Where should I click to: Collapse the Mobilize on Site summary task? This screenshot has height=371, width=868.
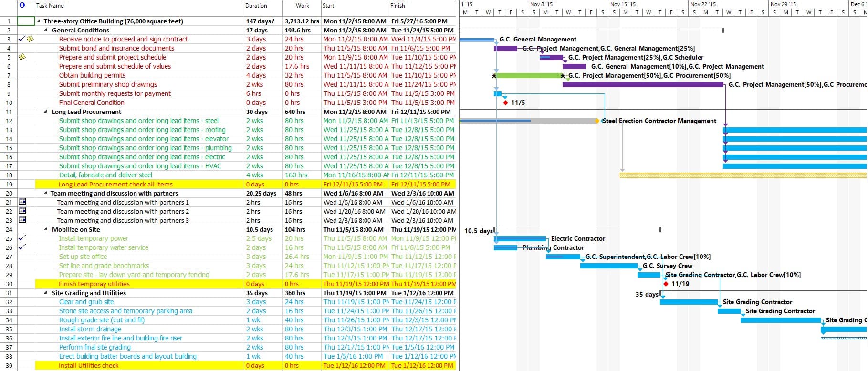(x=46, y=230)
